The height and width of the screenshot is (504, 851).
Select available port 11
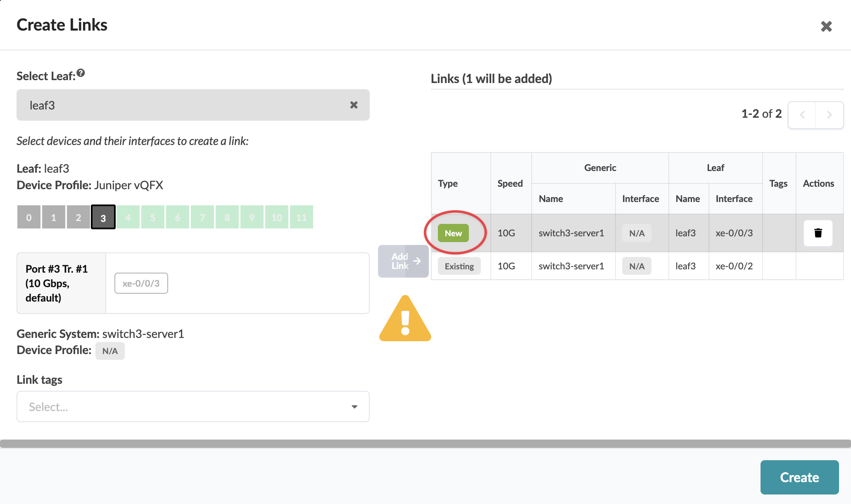point(301,217)
